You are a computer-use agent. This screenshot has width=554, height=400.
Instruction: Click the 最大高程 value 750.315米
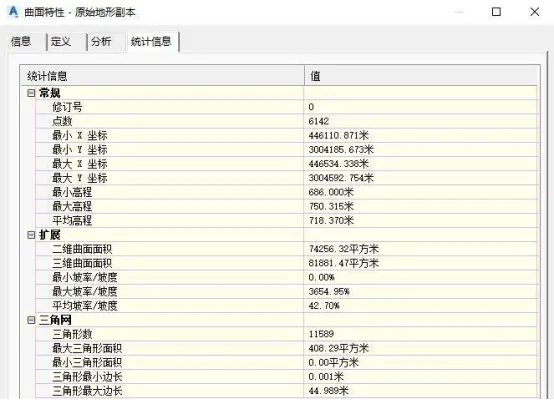tap(331, 206)
